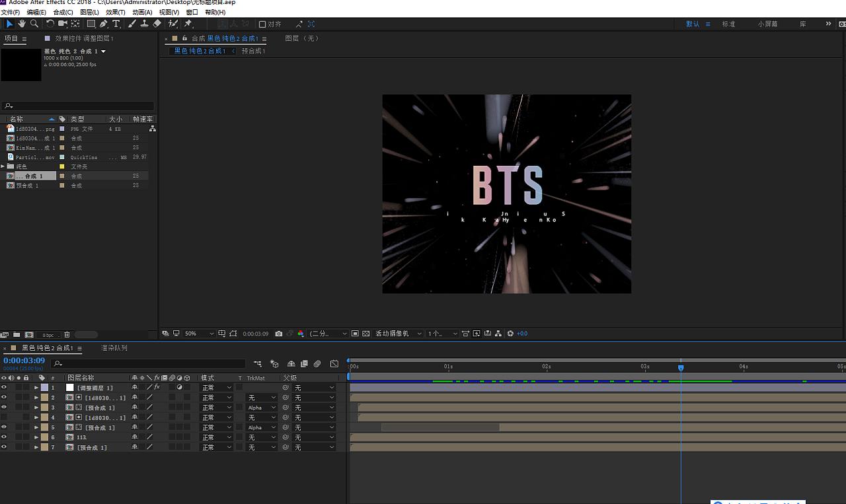Toggle the 对齐 snapping checkbox
This screenshot has width=846, height=504.
click(x=262, y=24)
